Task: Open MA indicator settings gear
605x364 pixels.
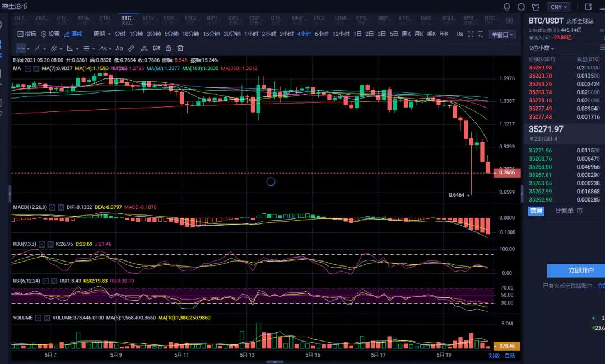Action: 28,69
